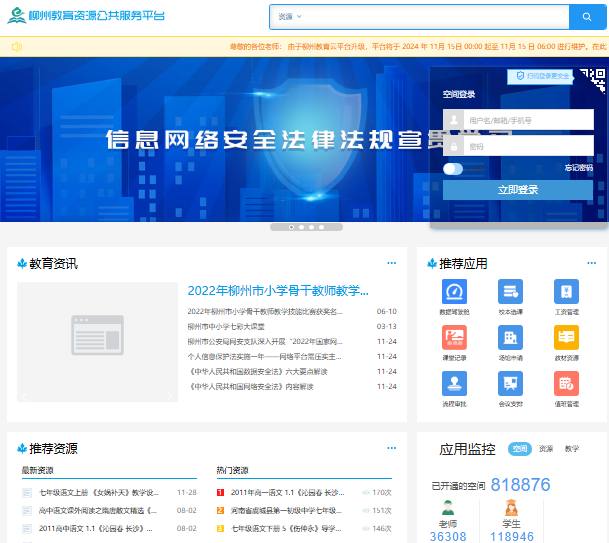609x543 pixels.
Task: Switch to 最新资源 tab heading
Action: [37, 470]
